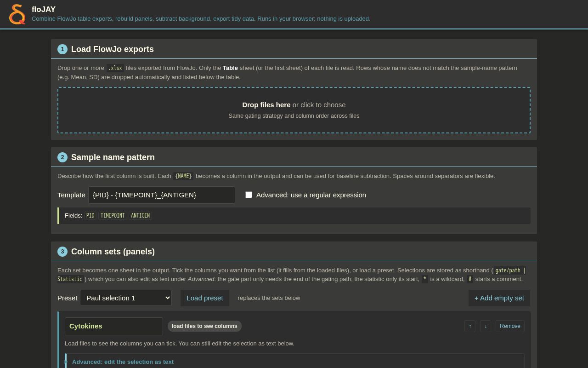588x368 pixels.
Task: Click the .xlsx code label
Action: click(x=115, y=68)
